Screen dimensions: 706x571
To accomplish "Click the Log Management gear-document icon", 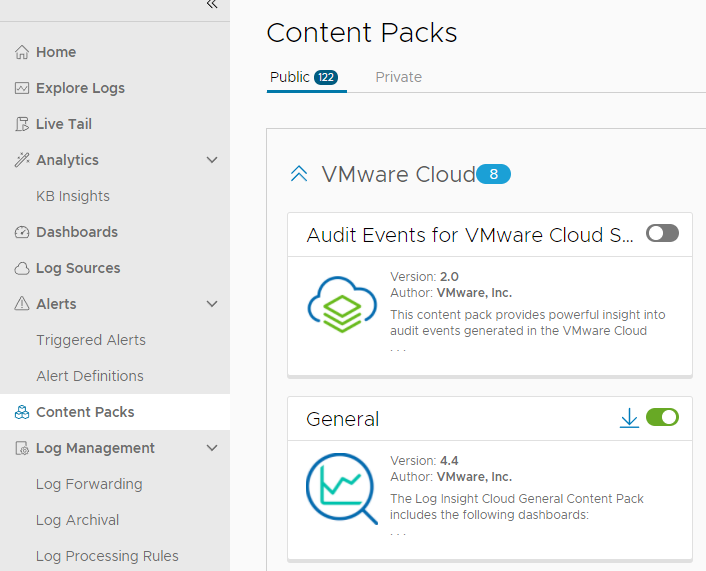I will pyautogui.click(x=22, y=448).
